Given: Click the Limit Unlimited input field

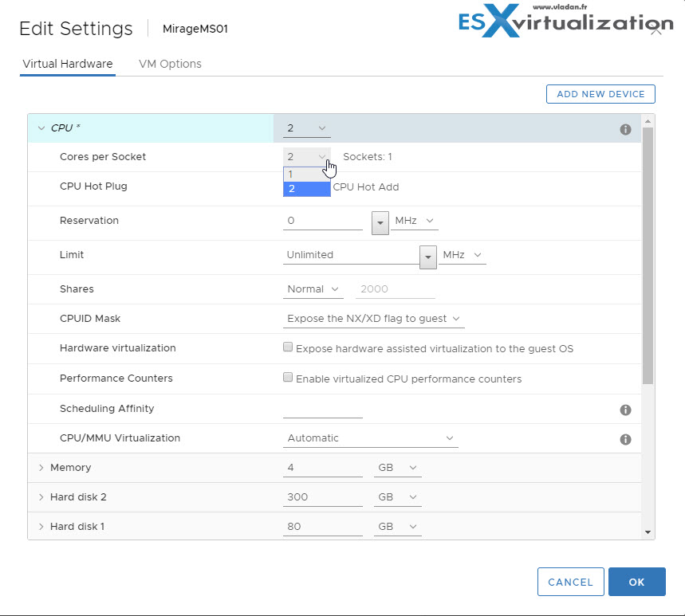Looking at the screenshot, I should click(x=351, y=254).
